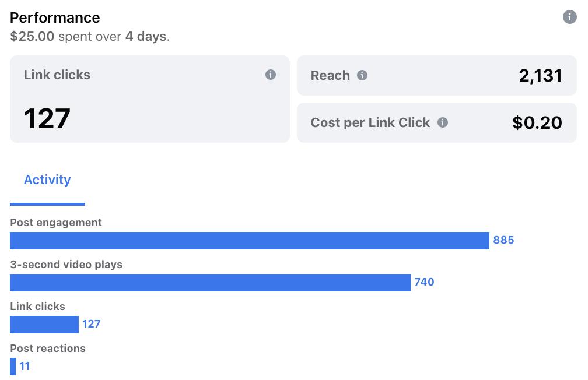588x380 pixels.
Task: Click the Post reactions label
Action: coord(48,349)
